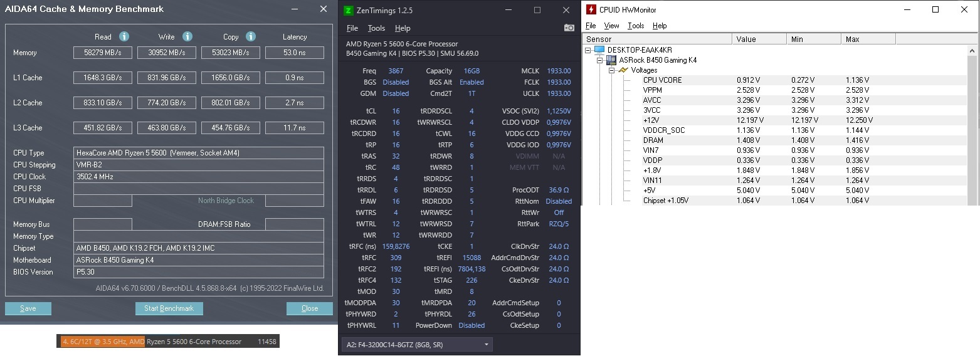Viewport: 980px width, 356px height.
Task: Click the tCL value 16 in ZenTimings
Action: tap(396, 111)
